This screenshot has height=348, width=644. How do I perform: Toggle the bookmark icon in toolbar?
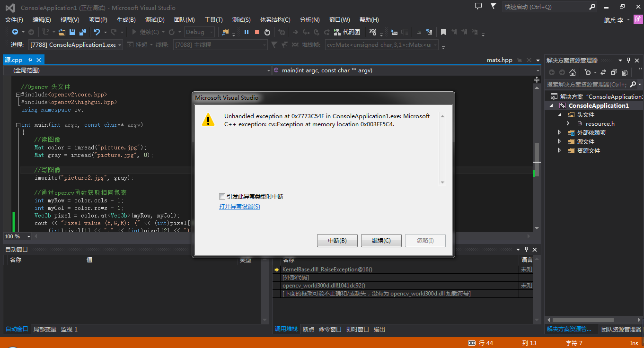pyautogui.click(x=443, y=32)
